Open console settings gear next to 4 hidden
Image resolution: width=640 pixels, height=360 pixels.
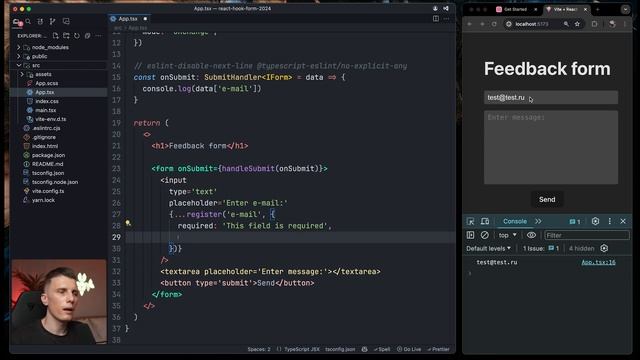coord(604,248)
